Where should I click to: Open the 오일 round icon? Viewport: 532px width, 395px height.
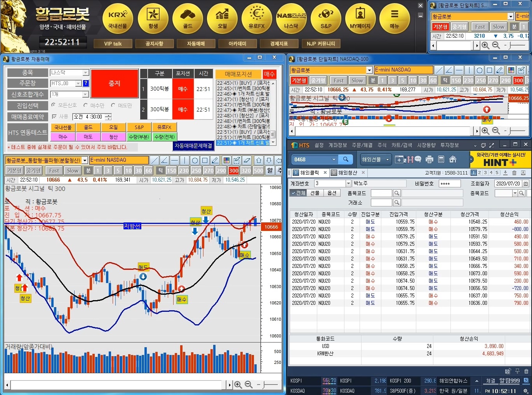coord(222,19)
